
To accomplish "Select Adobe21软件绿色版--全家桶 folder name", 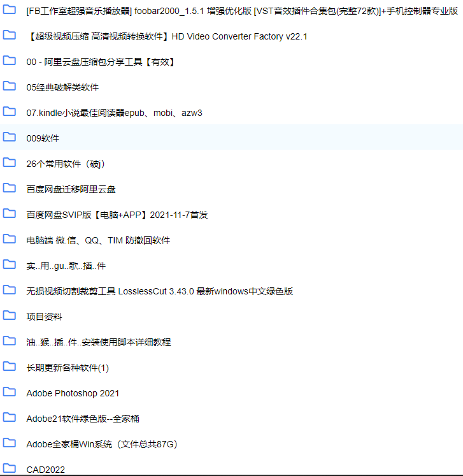I will tap(83, 419).
